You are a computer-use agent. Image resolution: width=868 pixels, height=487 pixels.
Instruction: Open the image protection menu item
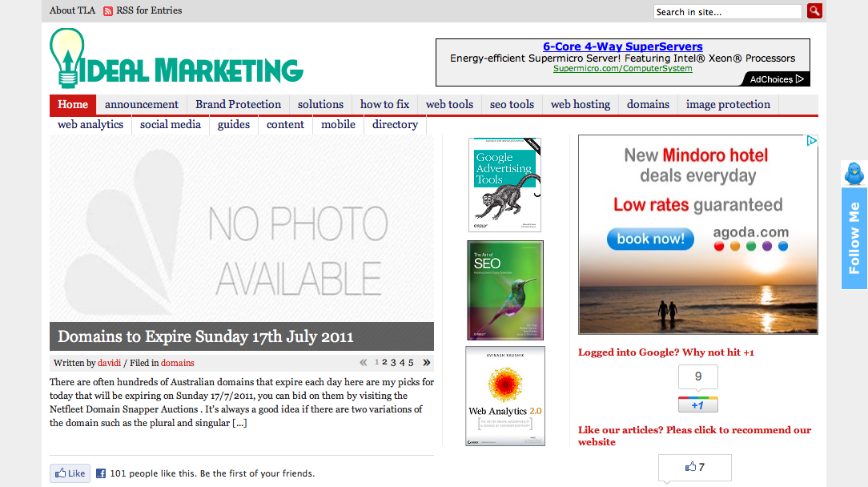click(x=728, y=104)
